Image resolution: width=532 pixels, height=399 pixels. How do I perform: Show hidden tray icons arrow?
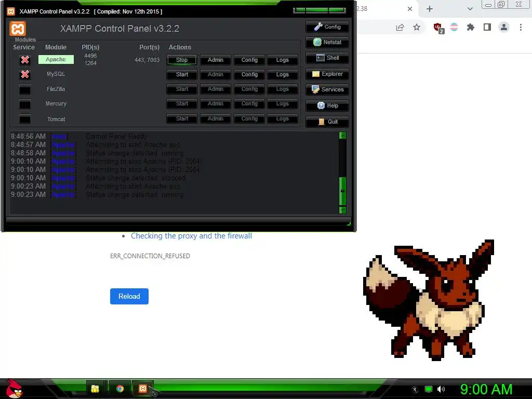pyautogui.click(x=415, y=389)
